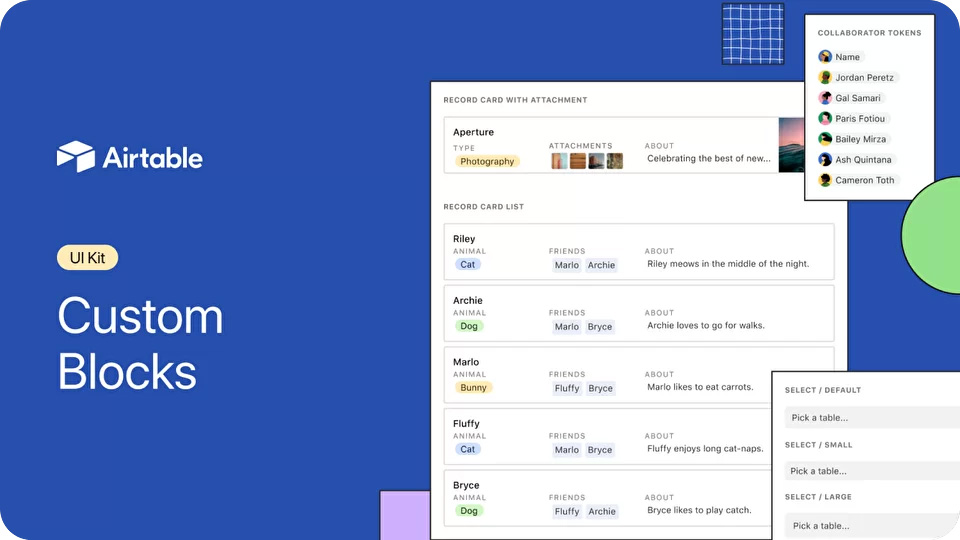The image size is (960, 540).
Task: Click Bailey Mirza's avatar icon
Action: click(x=825, y=139)
